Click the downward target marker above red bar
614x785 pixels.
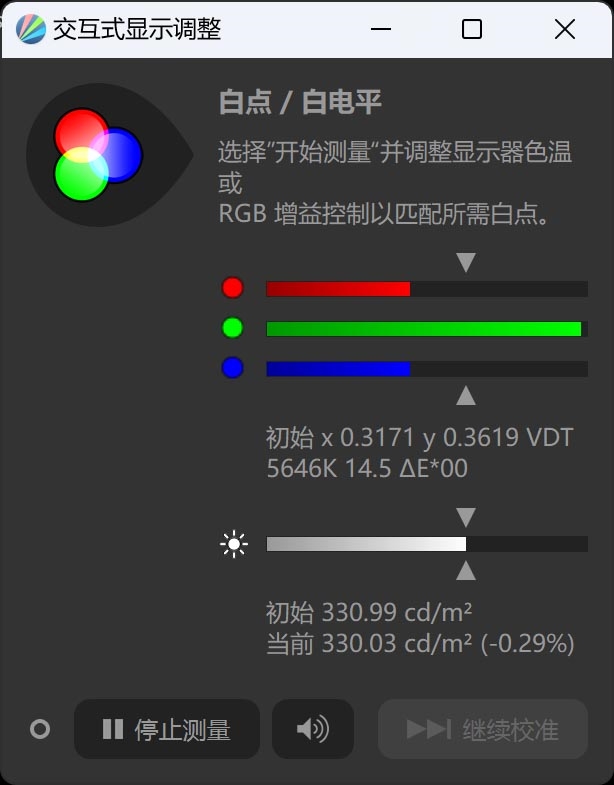tap(466, 262)
